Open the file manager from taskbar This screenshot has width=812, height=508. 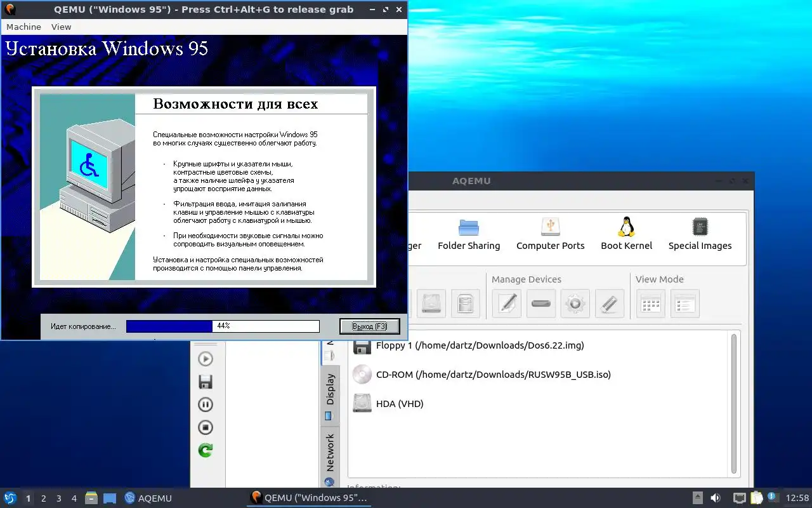coord(91,498)
